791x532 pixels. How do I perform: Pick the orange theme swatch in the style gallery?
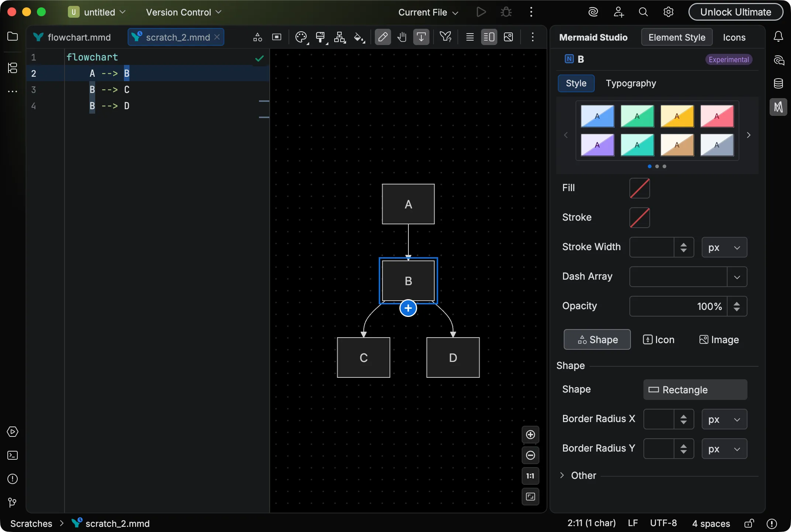(x=677, y=116)
